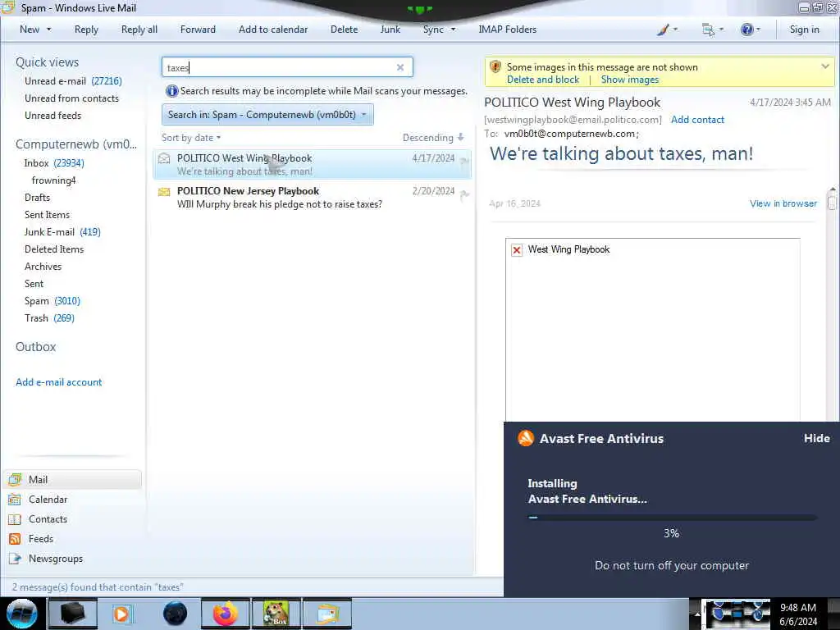Image resolution: width=840 pixels, height=630 pixels.
Task: Click Show images link
Action: coord(629,80)
